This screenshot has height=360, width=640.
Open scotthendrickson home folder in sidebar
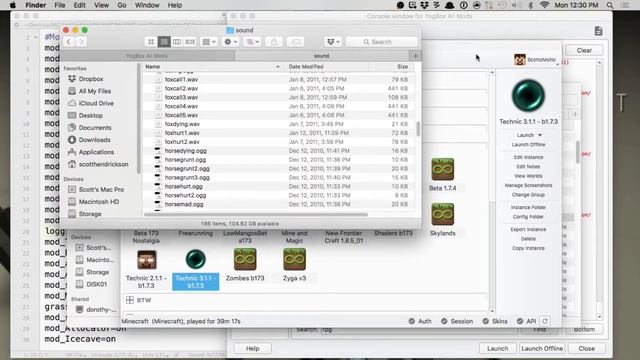click(103, 164)
